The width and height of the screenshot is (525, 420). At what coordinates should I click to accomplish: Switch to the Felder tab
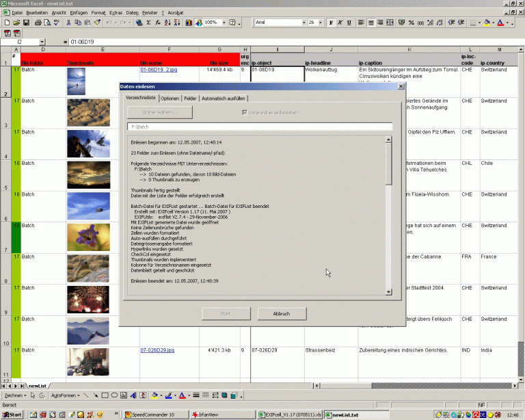tap(190, 99)
